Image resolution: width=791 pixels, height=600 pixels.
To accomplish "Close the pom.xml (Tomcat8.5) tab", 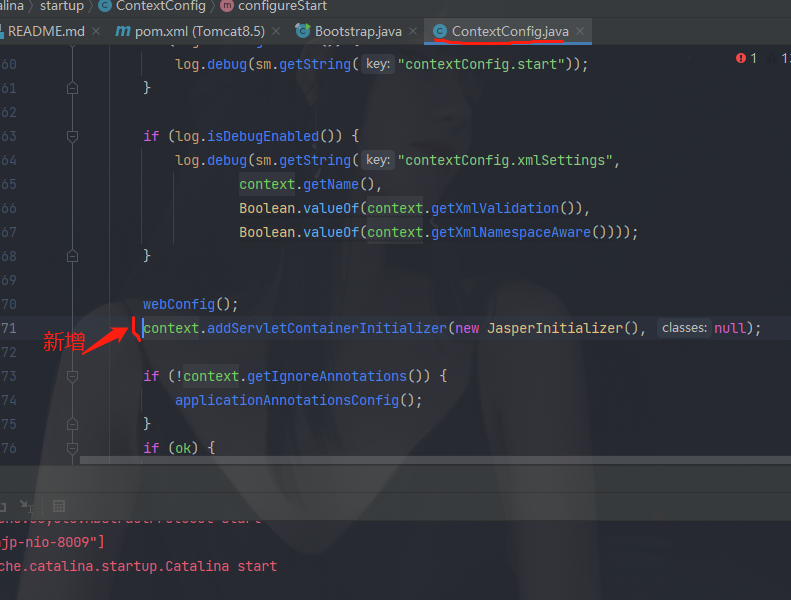I will tap(276, 32).
